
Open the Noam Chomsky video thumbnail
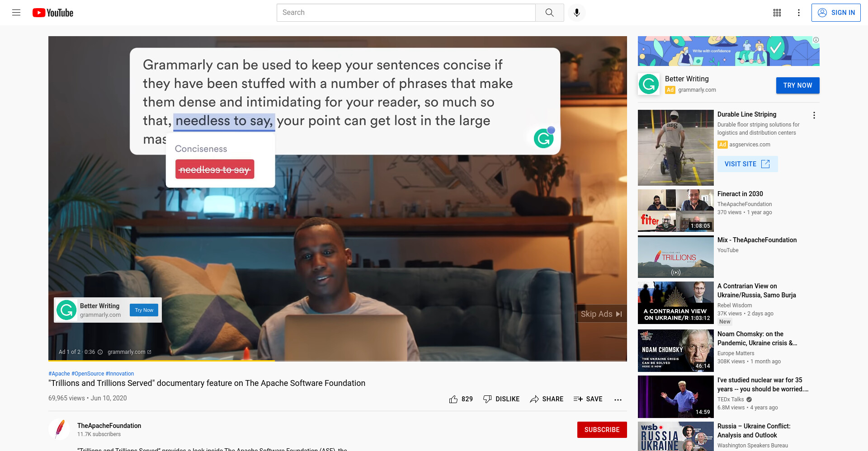[676, 351]
